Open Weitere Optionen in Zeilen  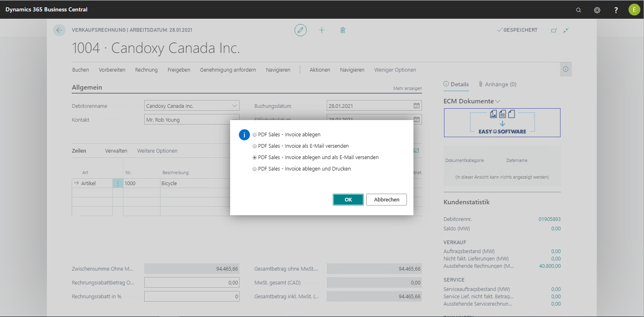point(157,151)
